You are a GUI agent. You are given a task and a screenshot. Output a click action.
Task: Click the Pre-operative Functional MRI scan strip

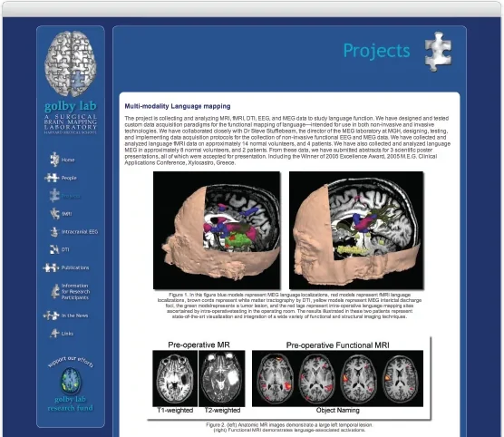tap(337, 378)
